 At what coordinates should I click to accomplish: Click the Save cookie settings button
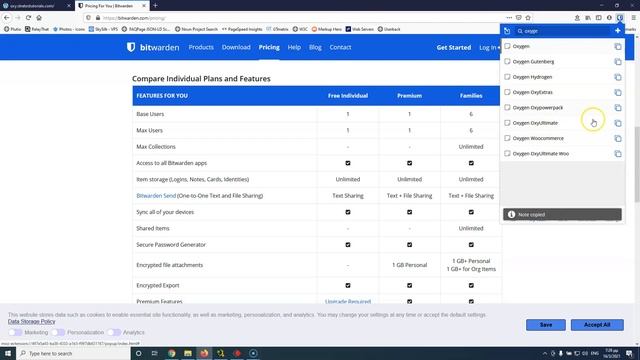[546, 325]
